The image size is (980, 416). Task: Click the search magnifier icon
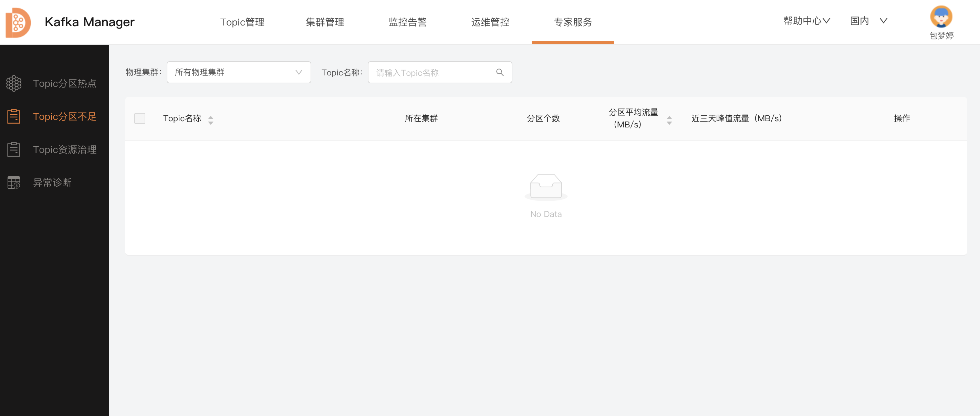(x=500, y=72)
